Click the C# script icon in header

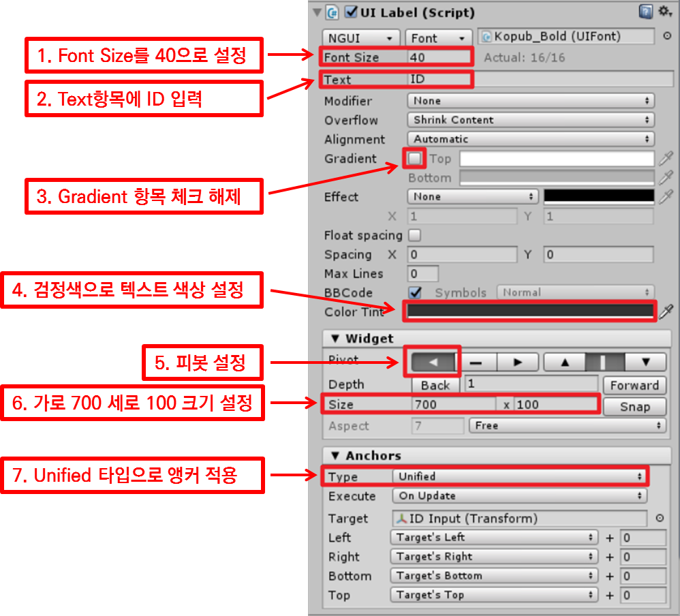point(333,12)
